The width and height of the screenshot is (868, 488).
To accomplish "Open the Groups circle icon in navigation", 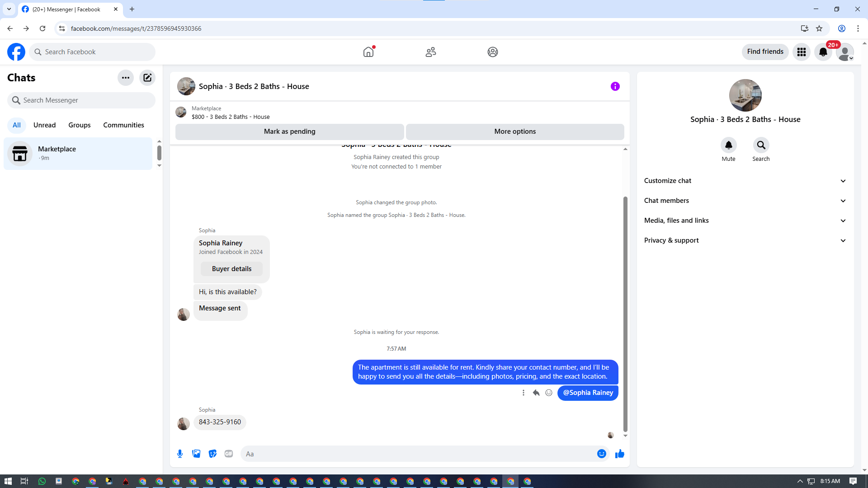I will coord(493,52).
